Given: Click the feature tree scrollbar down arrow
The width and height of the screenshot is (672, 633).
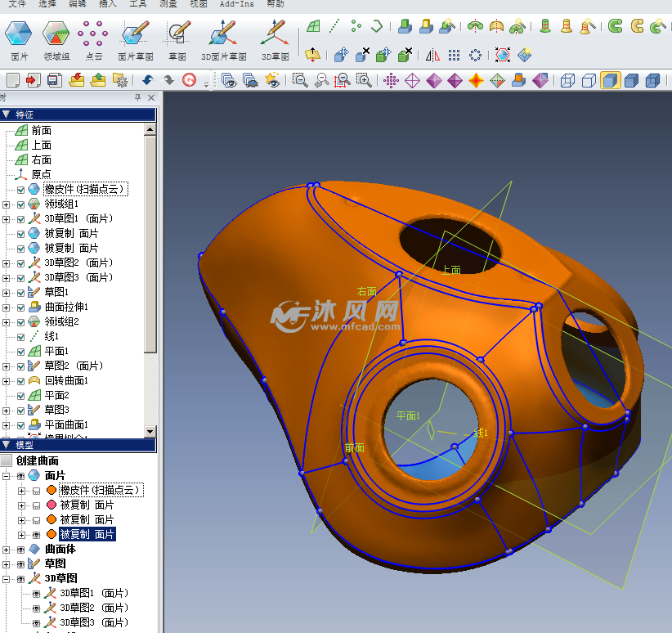Looking at the screenshot, I should 150,431.
